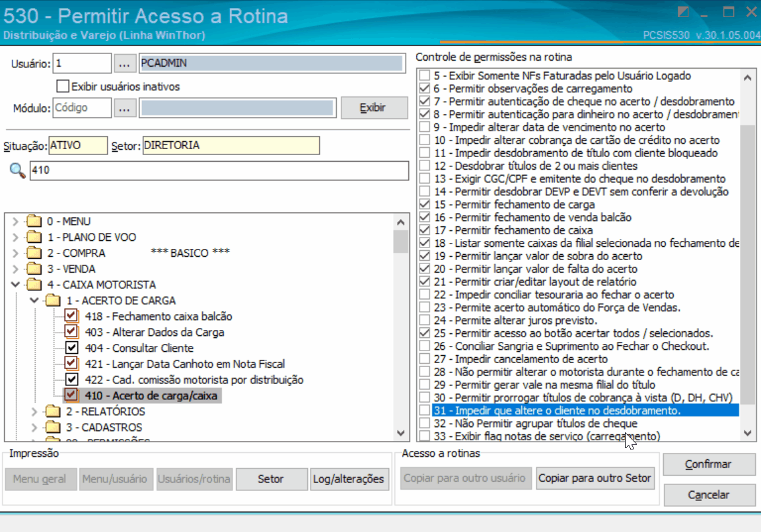The width and height of the screenshot is (761, 532).
Task: Click the Usuário code field
Action: pyautogui.click(x=82, y=63)
